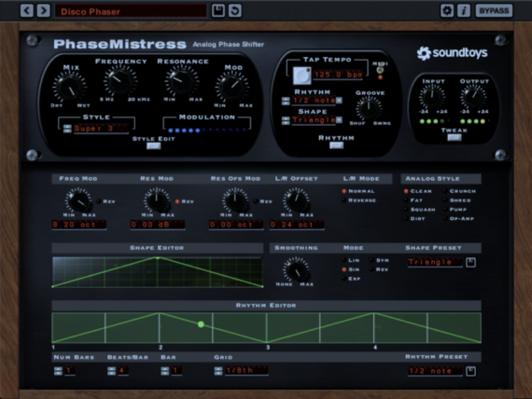Select Reverse L/R mode

point(359,200)
